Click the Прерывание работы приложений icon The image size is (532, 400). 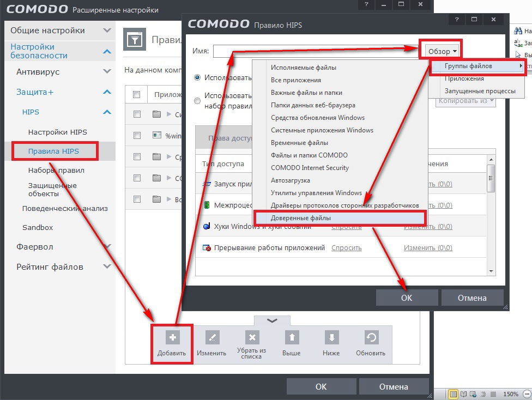tap(206, 247)
